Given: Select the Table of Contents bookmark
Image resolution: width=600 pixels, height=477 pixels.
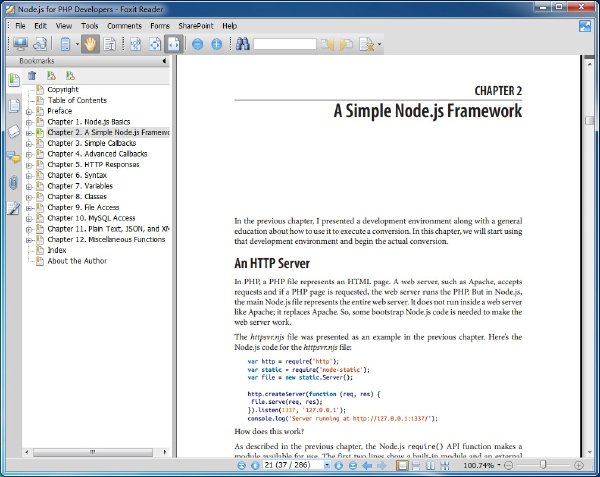Looking at the screenshot, I should pyautogui.click(x=77, y=100).
